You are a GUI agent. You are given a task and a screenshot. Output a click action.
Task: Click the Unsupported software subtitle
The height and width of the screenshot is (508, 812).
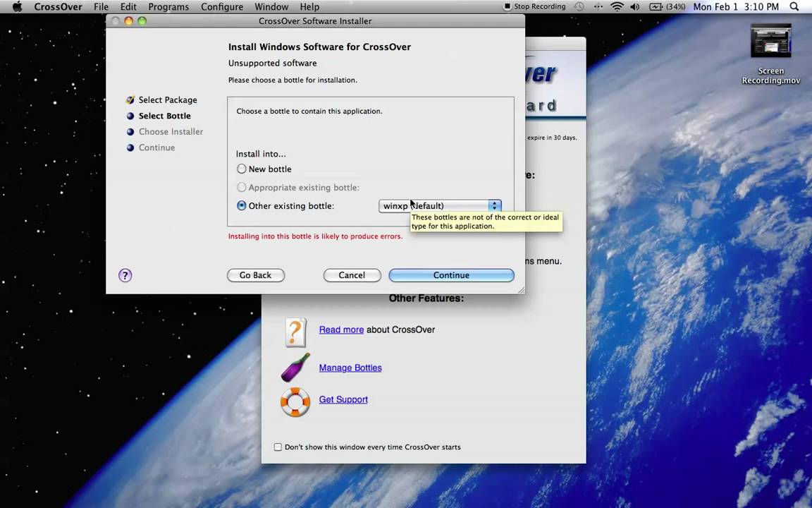(272, 64)
